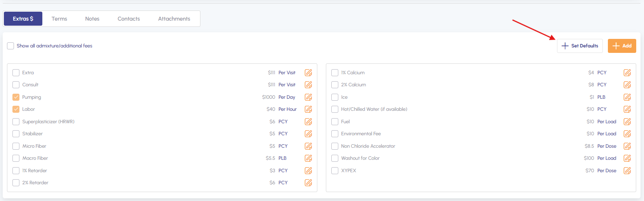This screenshot has height=201, width=644.
Task: Enable Show all admixture/additional fees
Action: click(10, 46)
